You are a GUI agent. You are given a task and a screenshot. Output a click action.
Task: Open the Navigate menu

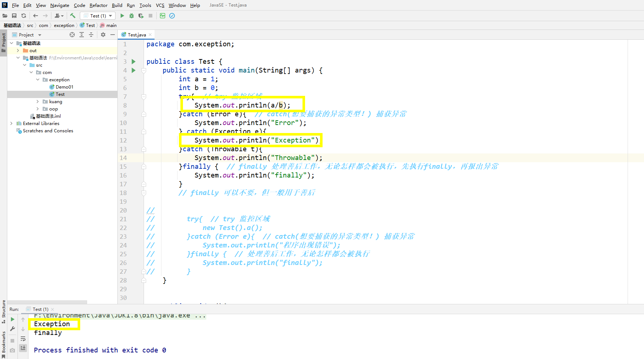tap(60, 5)
